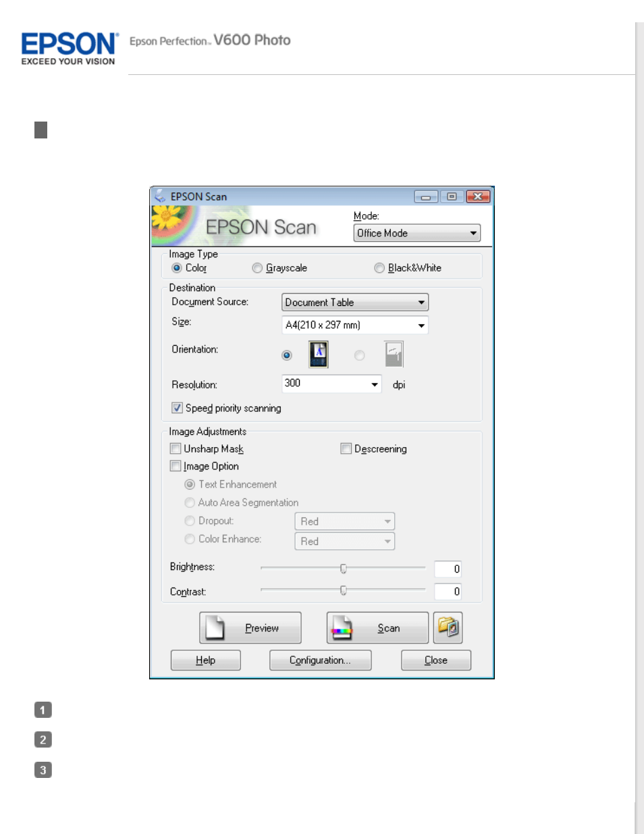Screen dimensions: 644x834
Task: Select the Color Enhance radio option
Action: (190, 539)
